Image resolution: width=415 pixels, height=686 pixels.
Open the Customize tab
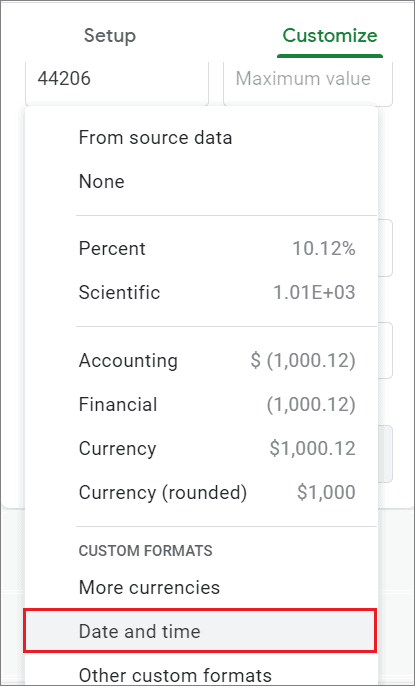pos(330,35)
